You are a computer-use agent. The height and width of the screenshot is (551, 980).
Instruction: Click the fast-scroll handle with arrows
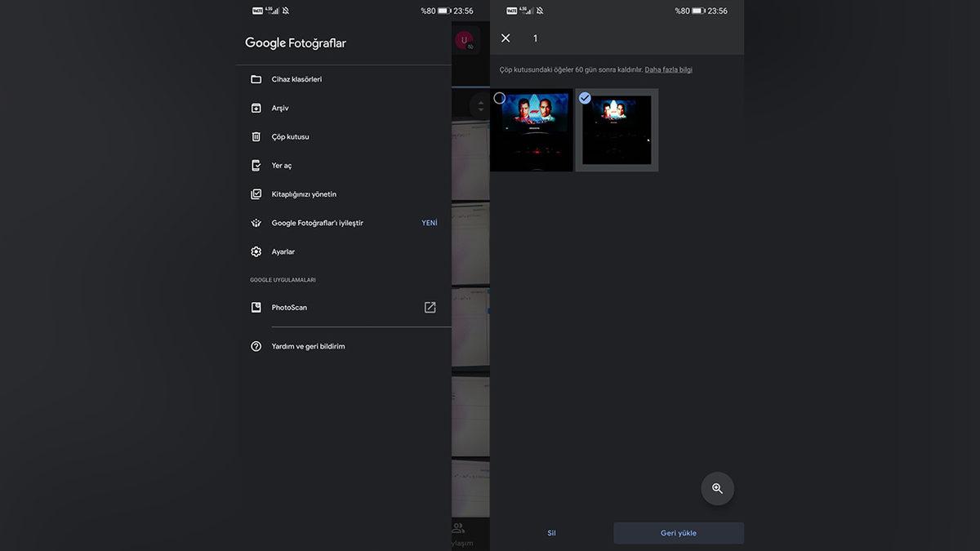[480, 107]
